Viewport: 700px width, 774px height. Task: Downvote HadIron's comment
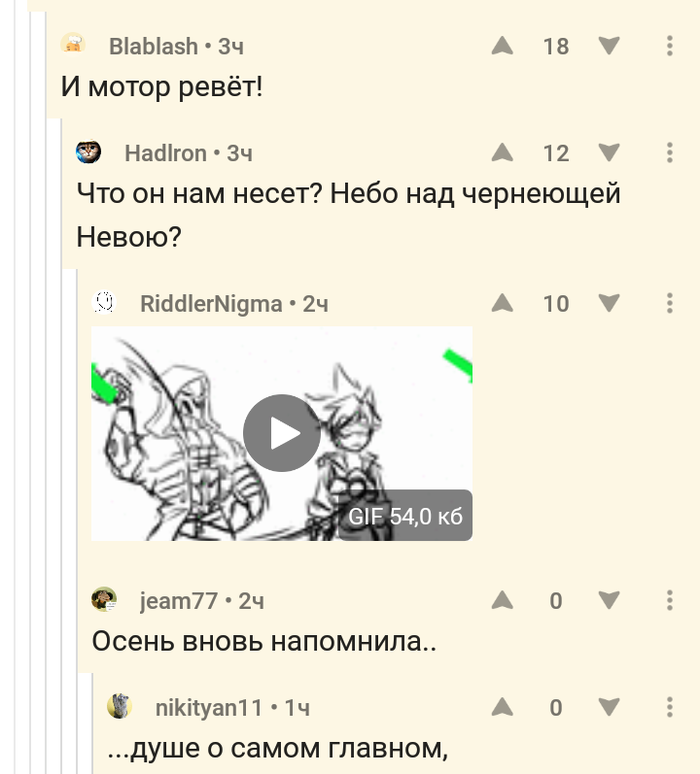pos(609,153)
